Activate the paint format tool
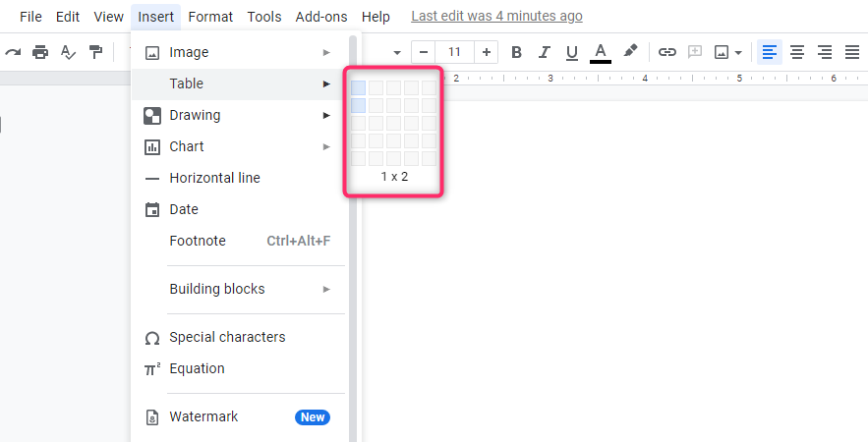This screenshot has height=442, width=868. click(95, 53)
